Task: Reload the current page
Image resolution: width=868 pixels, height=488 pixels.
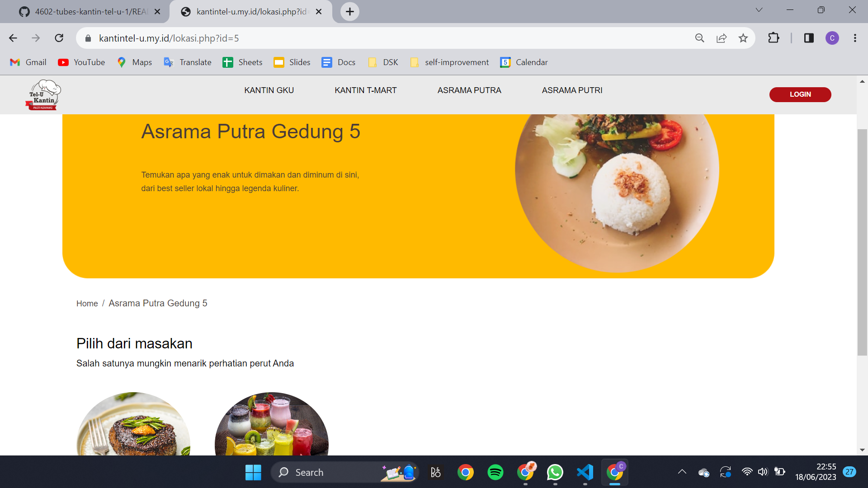Action: click(x=59, y=38)
